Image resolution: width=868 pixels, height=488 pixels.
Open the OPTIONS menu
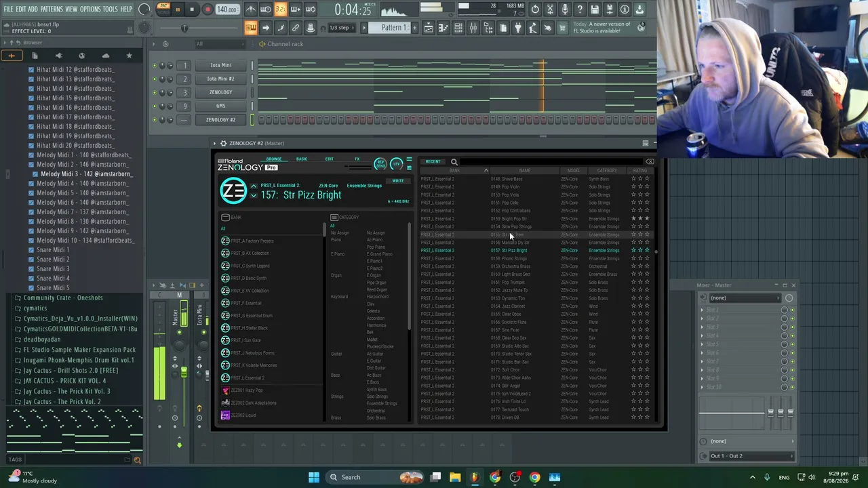coord(90,9)
